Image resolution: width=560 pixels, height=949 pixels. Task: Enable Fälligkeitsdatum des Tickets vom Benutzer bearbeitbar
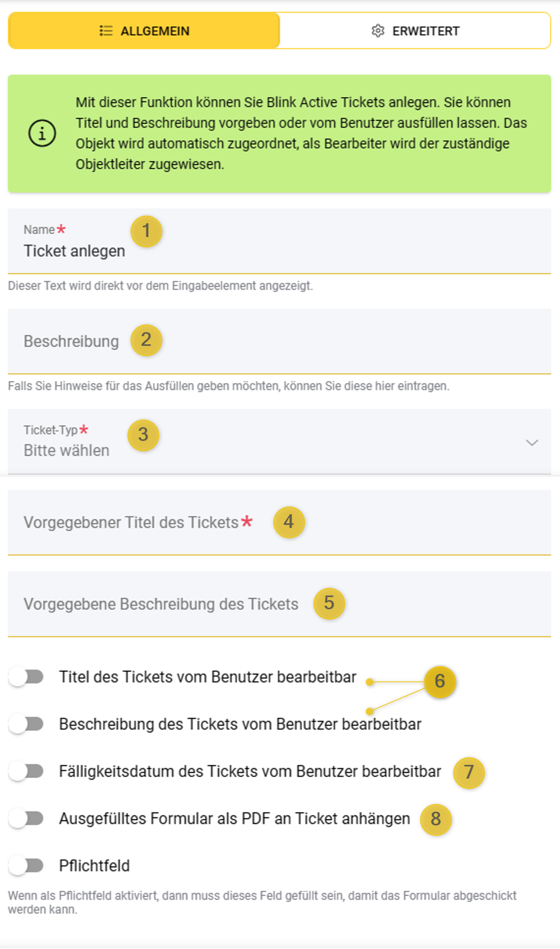point(26,772)
